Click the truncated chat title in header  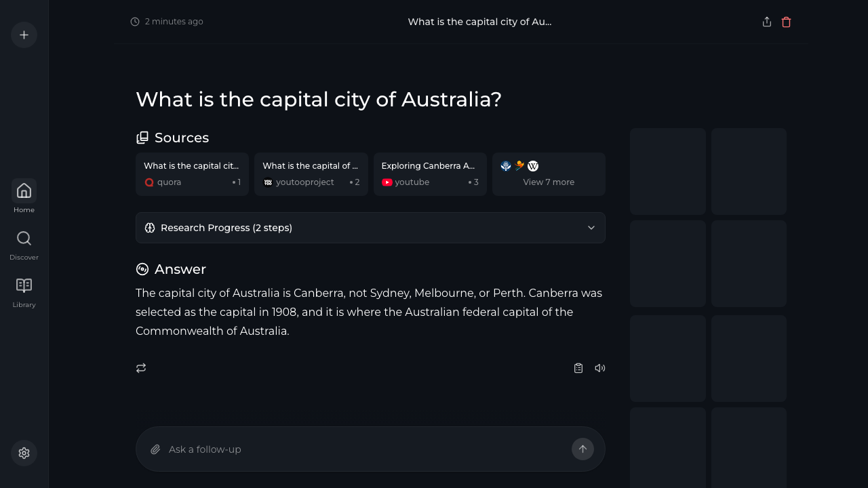tap(479, 22)
